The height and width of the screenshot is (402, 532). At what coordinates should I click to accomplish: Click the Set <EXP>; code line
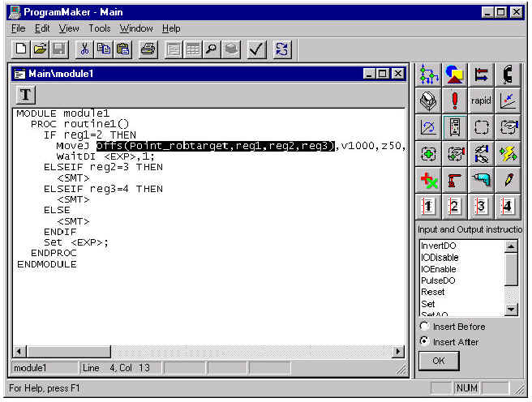tap(76, 242)
